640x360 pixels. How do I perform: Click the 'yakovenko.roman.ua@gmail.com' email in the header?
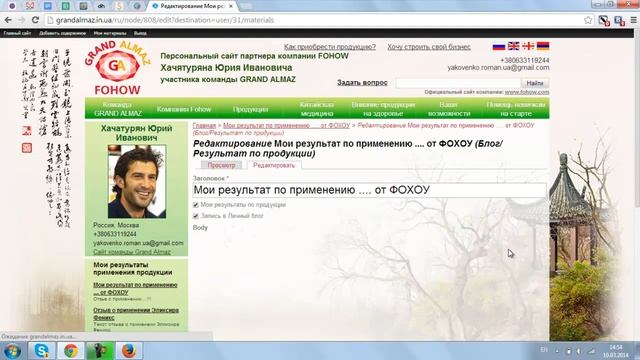498,68
